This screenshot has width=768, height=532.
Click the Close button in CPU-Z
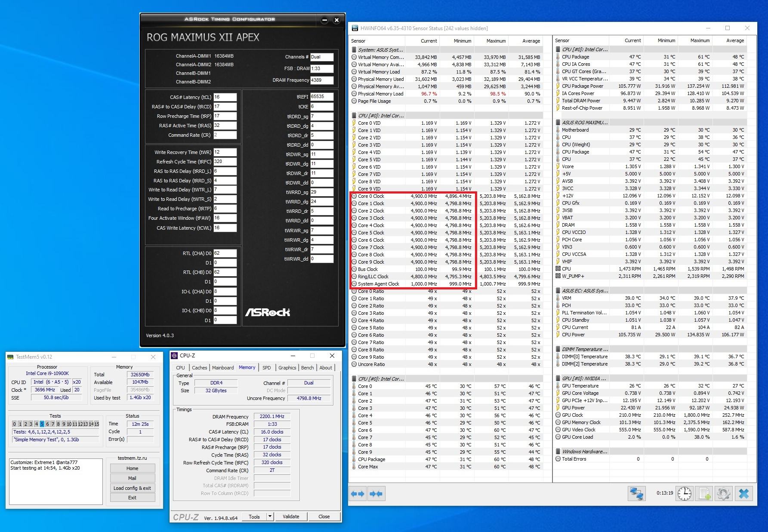(324, 517)
